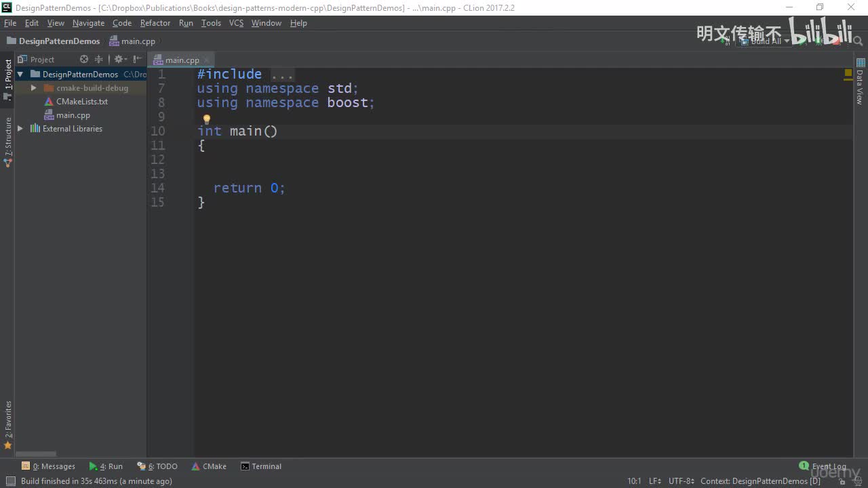Click line number 14 in the gutter
Viewport: 868px width, 488px height.
(x=157, y=188)
